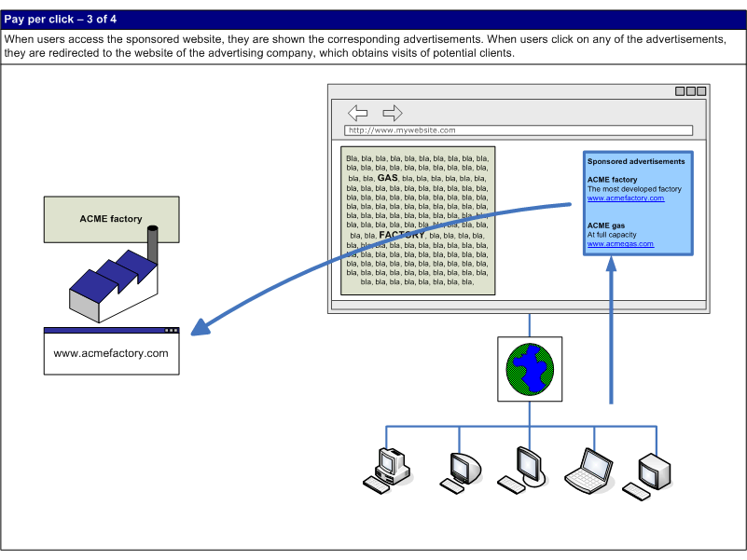
Task: Select the ACME factory label box
Action: (x=112, y=219)
